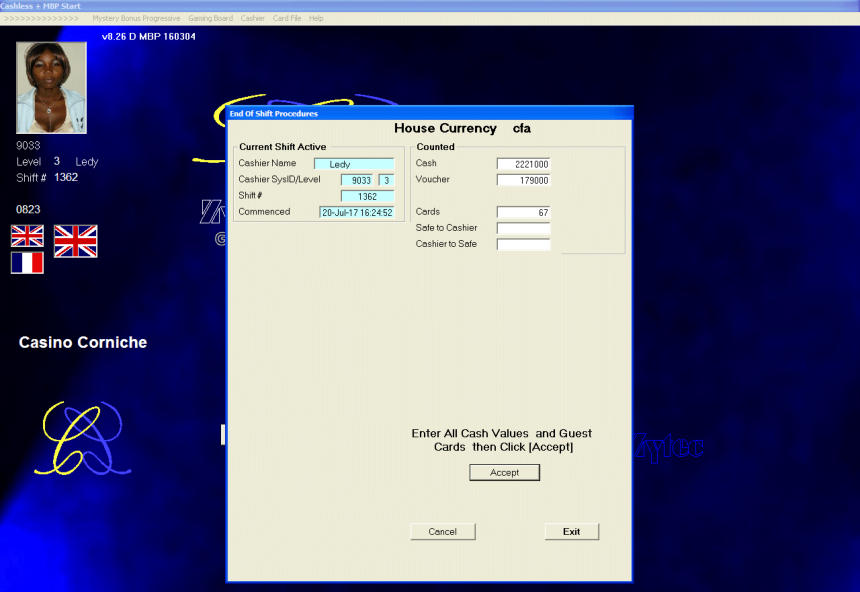Select the Commenced date-time field
860x592 pixels.
coord(356,212)
